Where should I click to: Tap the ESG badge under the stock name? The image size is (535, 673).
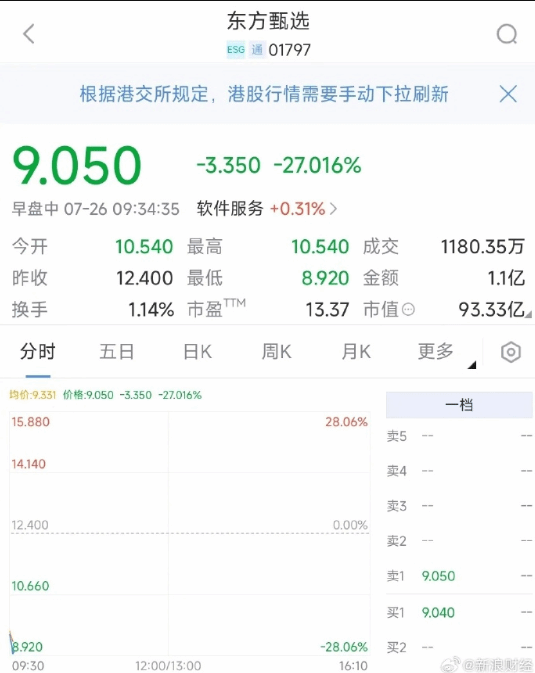(x=236, y=50)
